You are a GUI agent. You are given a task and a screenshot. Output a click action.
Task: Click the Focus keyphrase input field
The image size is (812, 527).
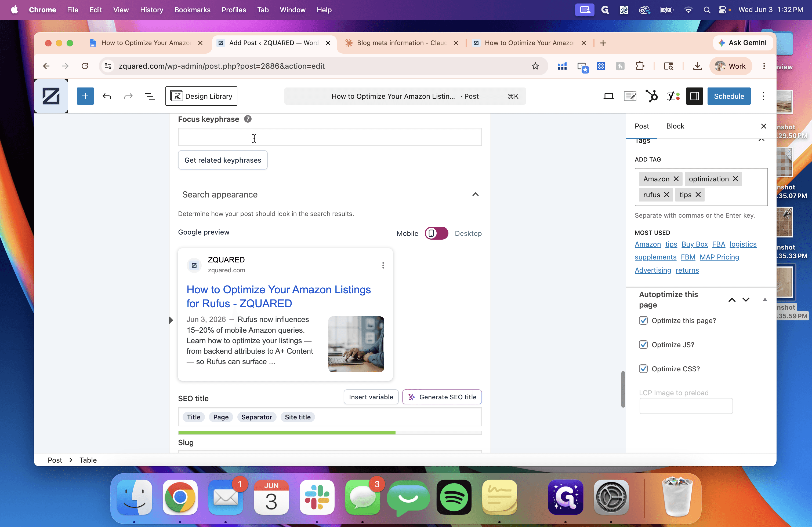pos(329,137)
